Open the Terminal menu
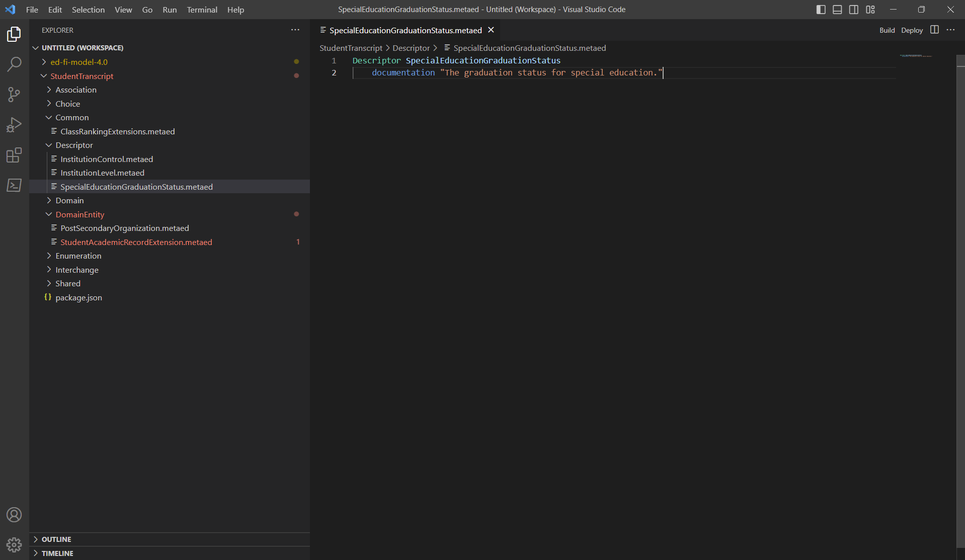Viewport: 965px width, 560px height. (x=202, y=10)
